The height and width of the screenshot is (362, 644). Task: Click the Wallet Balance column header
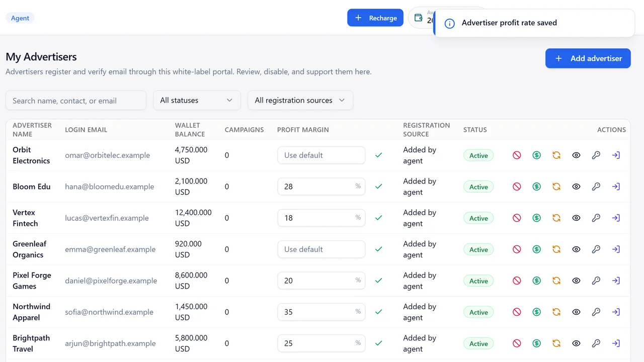pos(190,130)
